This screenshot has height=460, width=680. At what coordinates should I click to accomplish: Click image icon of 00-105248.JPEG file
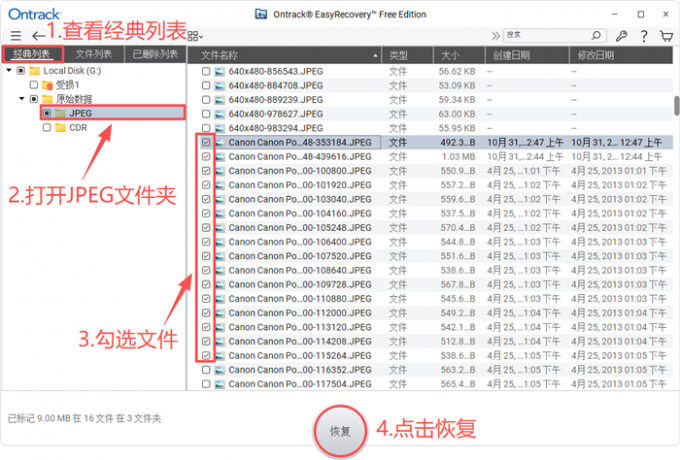[220, 228]
